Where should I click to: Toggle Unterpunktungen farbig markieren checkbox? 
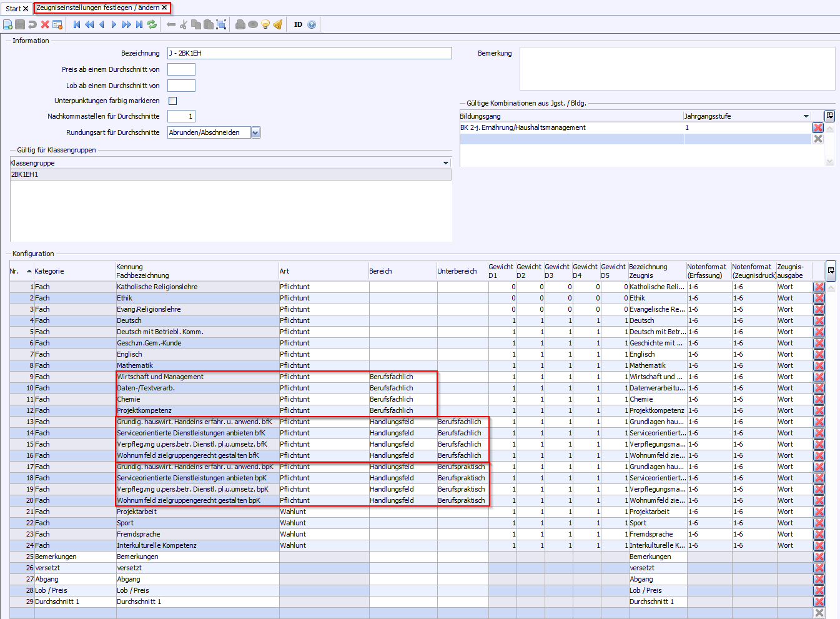173,101
